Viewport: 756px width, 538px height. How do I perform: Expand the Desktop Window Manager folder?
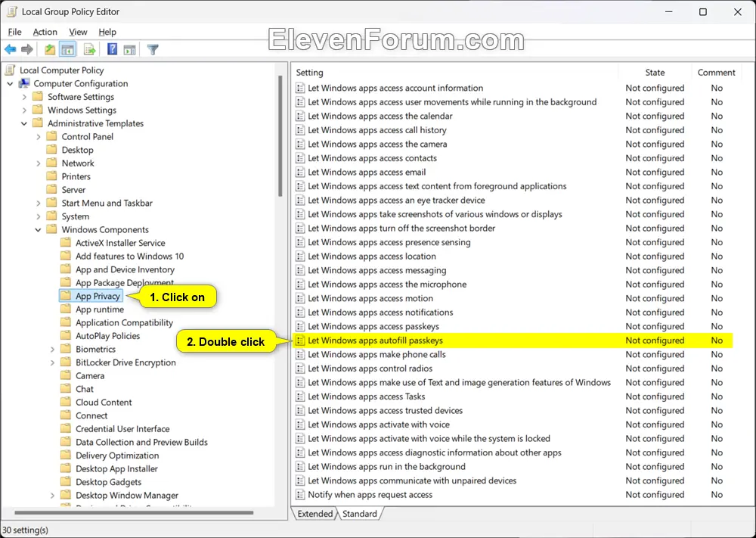click(52, 495)
